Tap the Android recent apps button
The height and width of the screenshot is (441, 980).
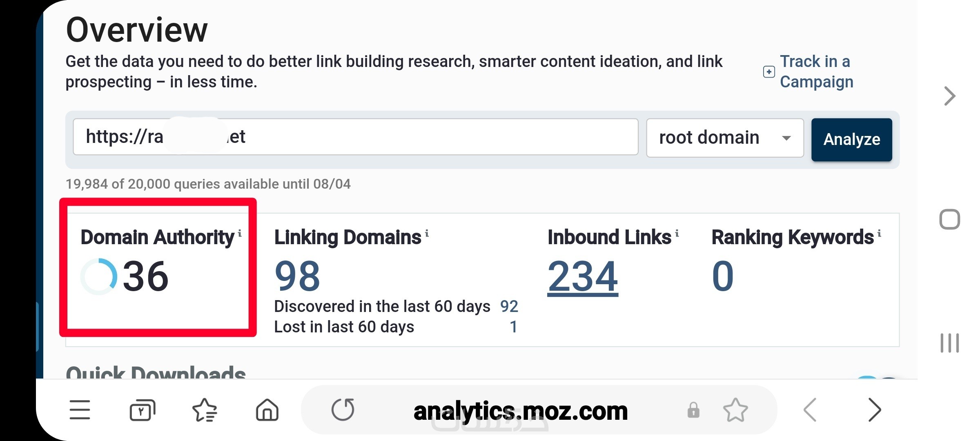coord(949,343)
